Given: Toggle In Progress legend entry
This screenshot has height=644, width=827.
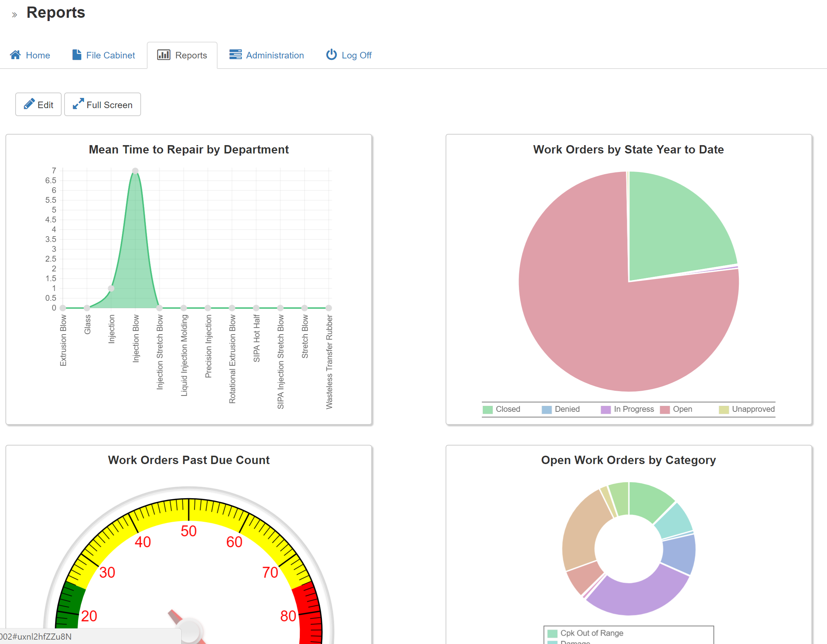Looking at the screenshot, I should tap(633, 409).
